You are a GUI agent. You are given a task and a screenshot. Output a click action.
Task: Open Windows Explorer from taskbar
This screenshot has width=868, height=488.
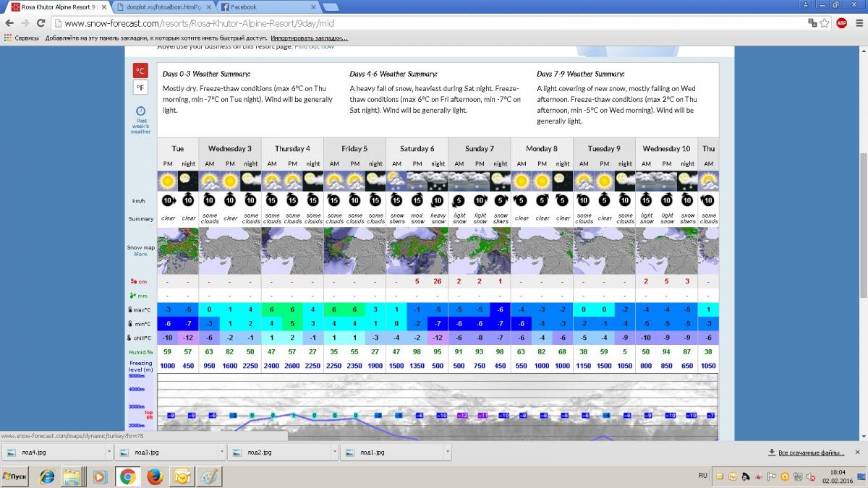[x=72, y=476]
